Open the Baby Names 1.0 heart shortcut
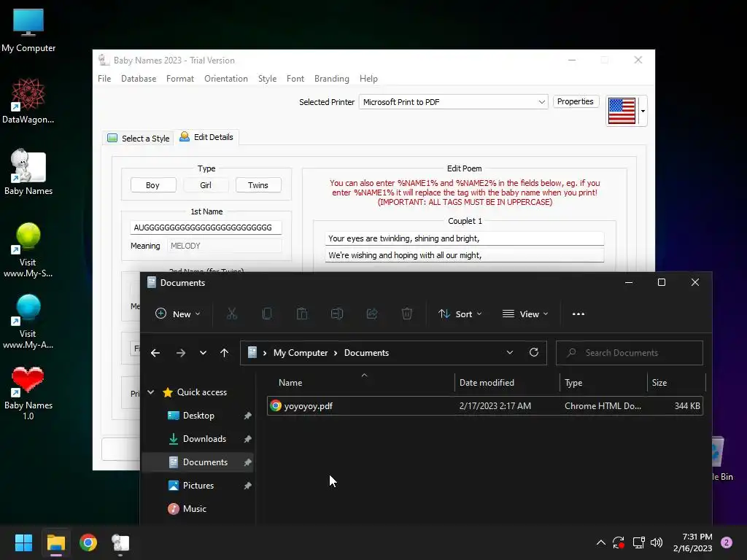Viewport: 747px width, 560px height. 28,393
